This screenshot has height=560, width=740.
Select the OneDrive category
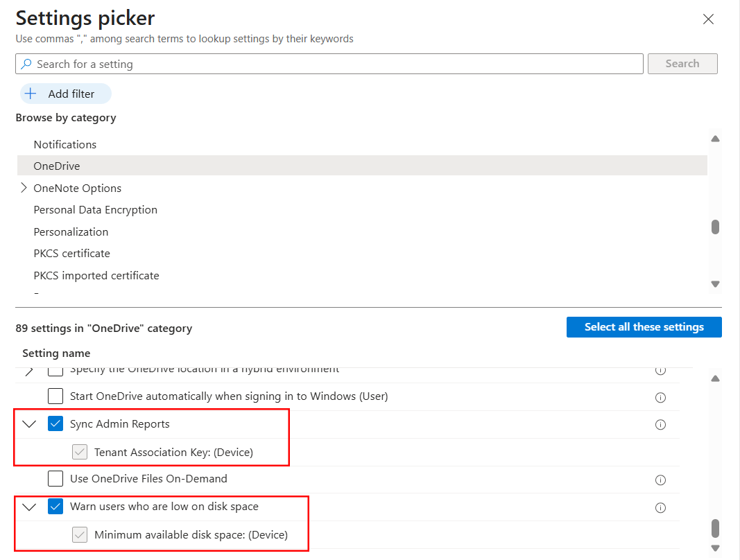[362, 166]
